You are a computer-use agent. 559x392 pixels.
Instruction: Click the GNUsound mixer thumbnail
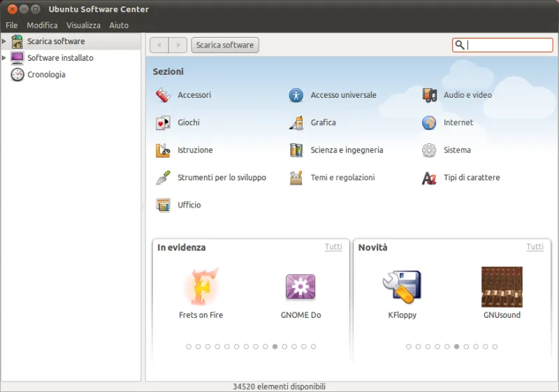tap(502, 287)
